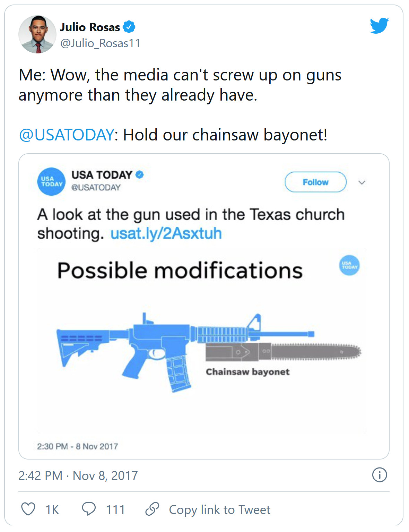
Task: Click the USA TODAY round avatar logo
Action: 51,182
